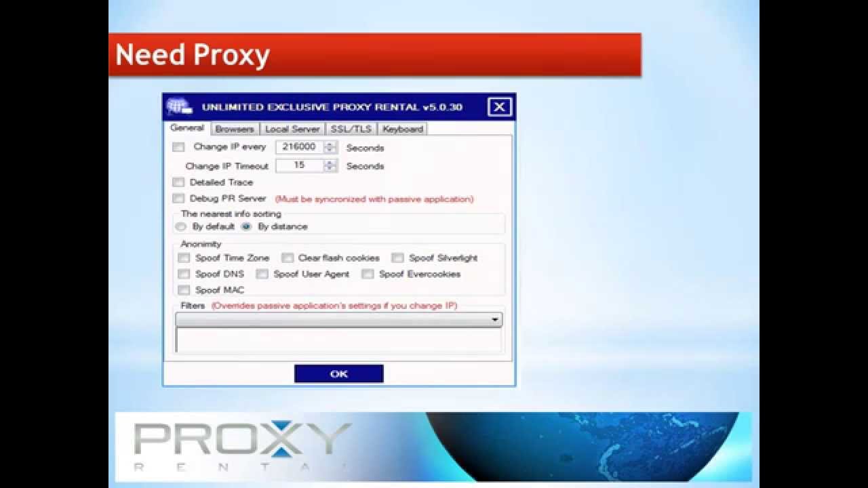Click the Proxy Rental logo banner
This screenshot has width=868, height=488.
pos(433,447)
